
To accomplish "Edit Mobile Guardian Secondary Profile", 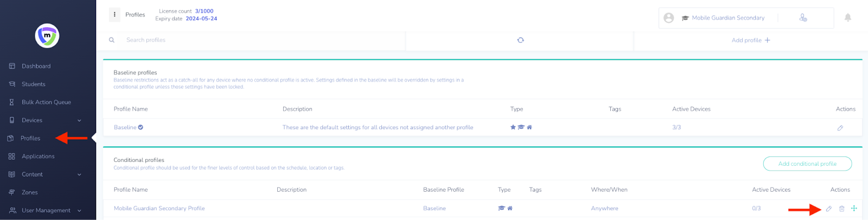I will click(829, 209).
